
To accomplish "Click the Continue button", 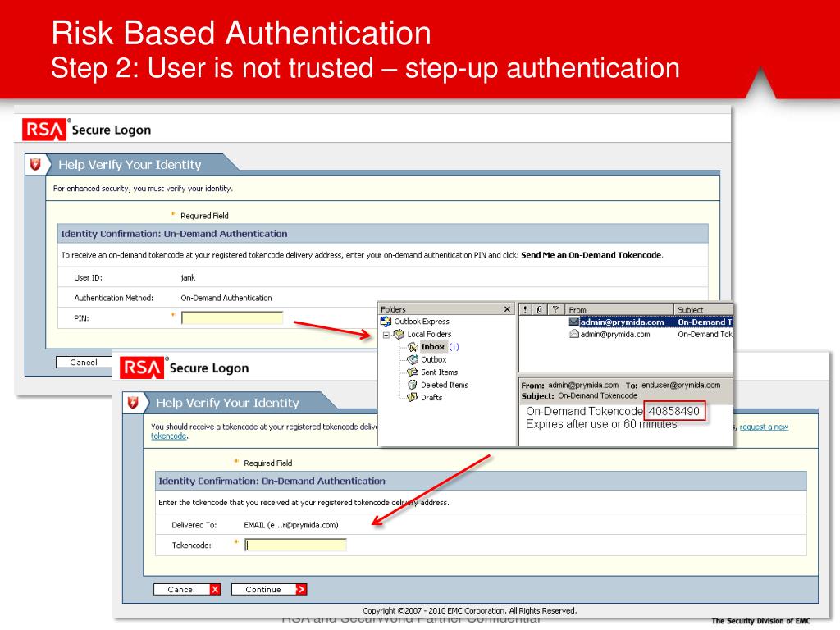I will click(x=269, y=589).
